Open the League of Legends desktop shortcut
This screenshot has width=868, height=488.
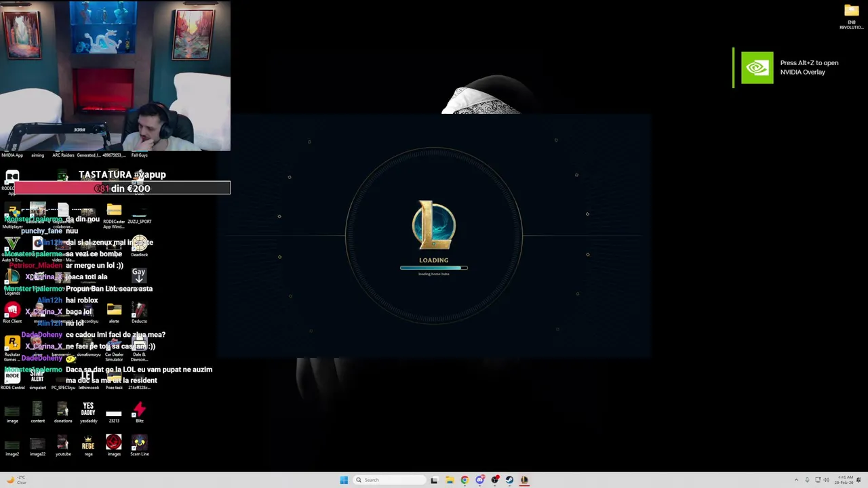click(x=12, y=281)
